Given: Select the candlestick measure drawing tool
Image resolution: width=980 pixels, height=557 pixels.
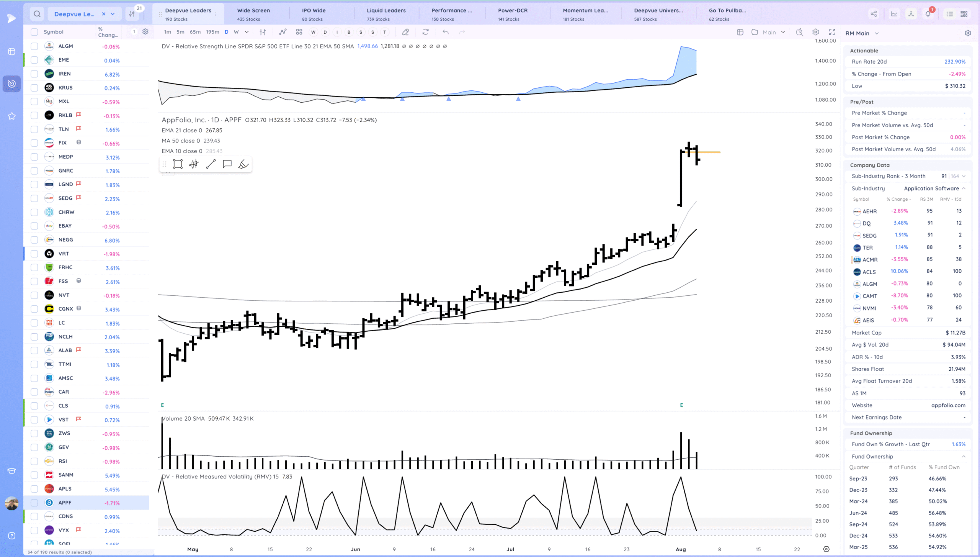Looking at the screenshot, I should point(194,164).
